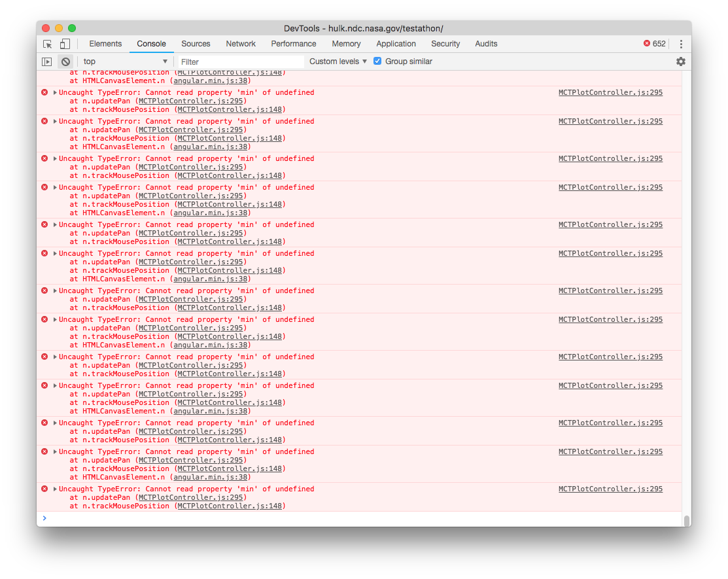Open the DevTools settings gear
This screenshot has height=579, width=728.
pos(681,61)
